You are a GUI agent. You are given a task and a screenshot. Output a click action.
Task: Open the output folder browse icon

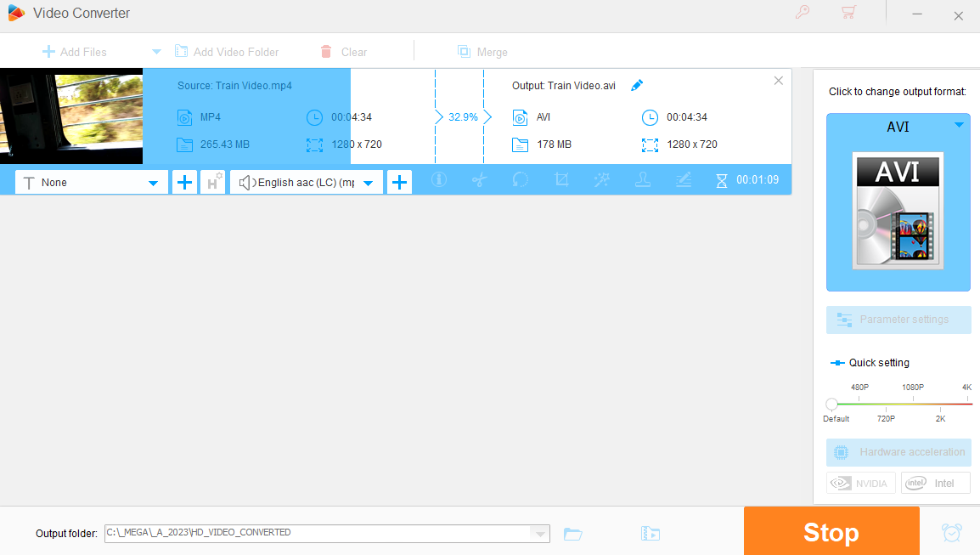[x=573, y=534]
